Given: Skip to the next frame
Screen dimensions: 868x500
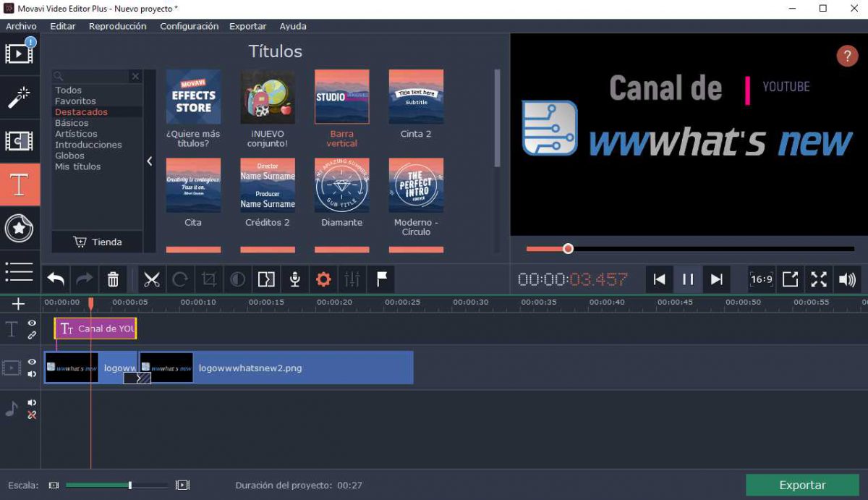Looking at the screenshot, I should click(717, 279).
